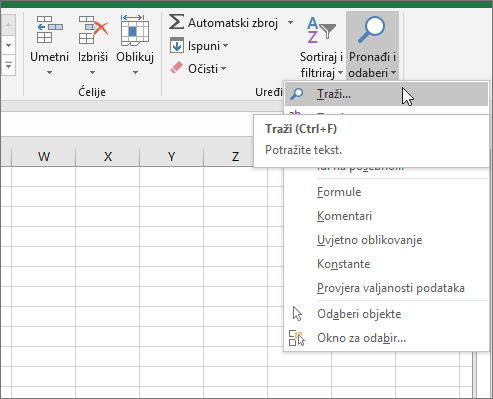Choose Konstante from the menu
The height and width of the screenshot is (399, 493).
386,264
